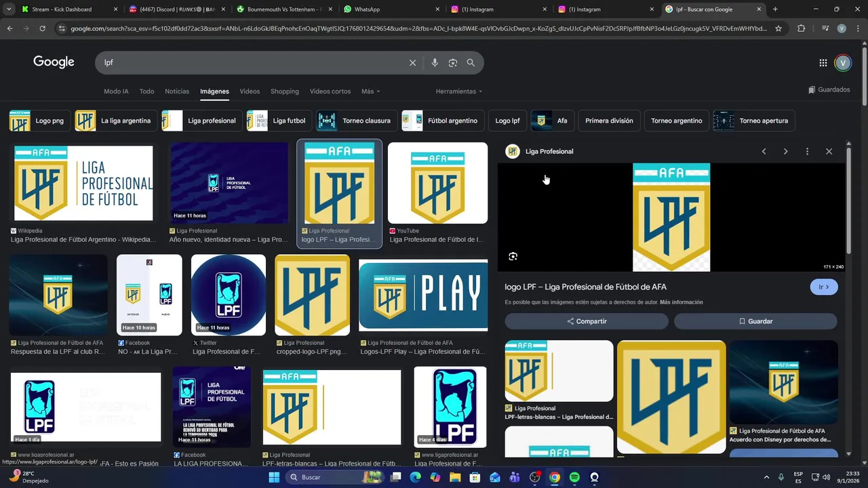The image size is (868, 488).
Task: Open Chrome tab search dropdown arrow
Action: [9, 9]
